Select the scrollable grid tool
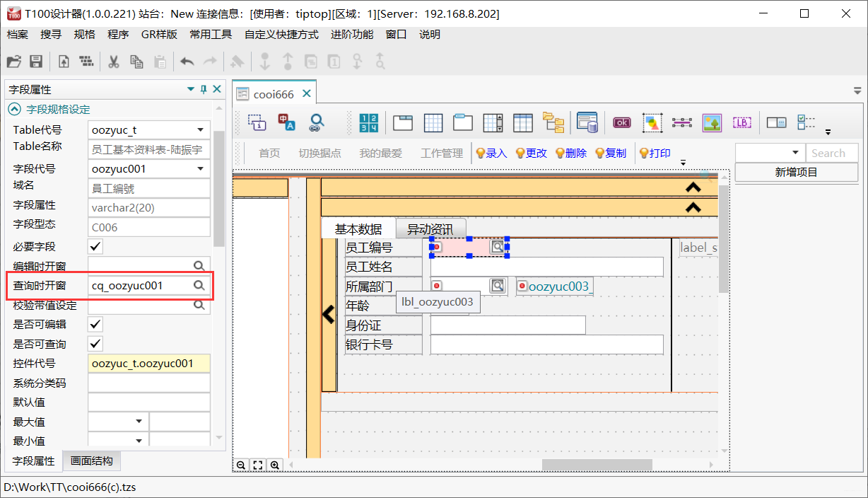This screenshot has height=498, width=868. pos(493,122)
